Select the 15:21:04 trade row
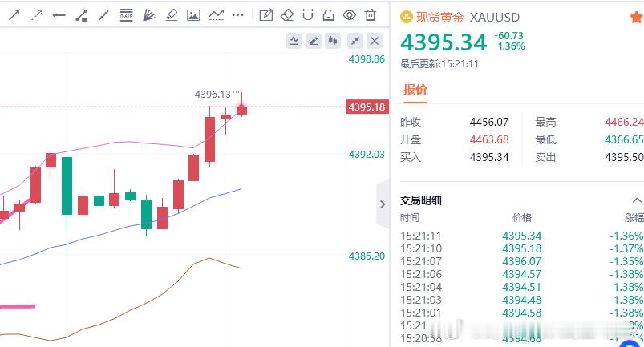Image resolution: width=644 pixels, height=347 pixels. [521, 287]
